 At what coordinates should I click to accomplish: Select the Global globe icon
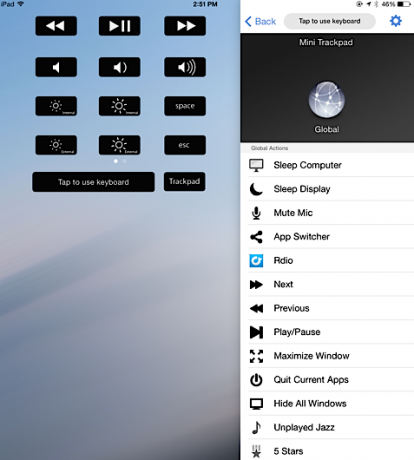(326, 99)
